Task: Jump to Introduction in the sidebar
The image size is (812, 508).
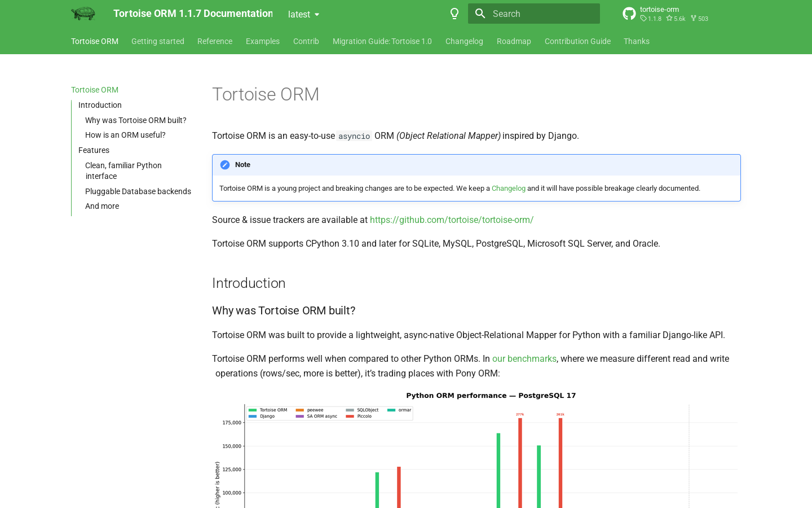Action: point(100,105)
